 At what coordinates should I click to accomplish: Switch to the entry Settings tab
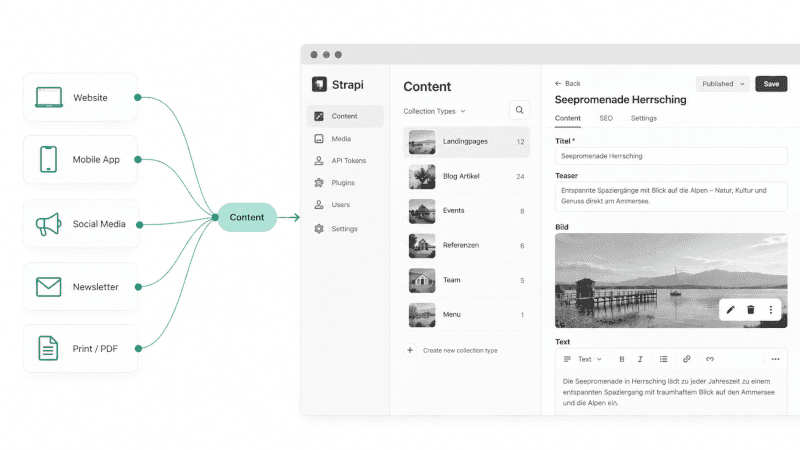coord(643,118)
